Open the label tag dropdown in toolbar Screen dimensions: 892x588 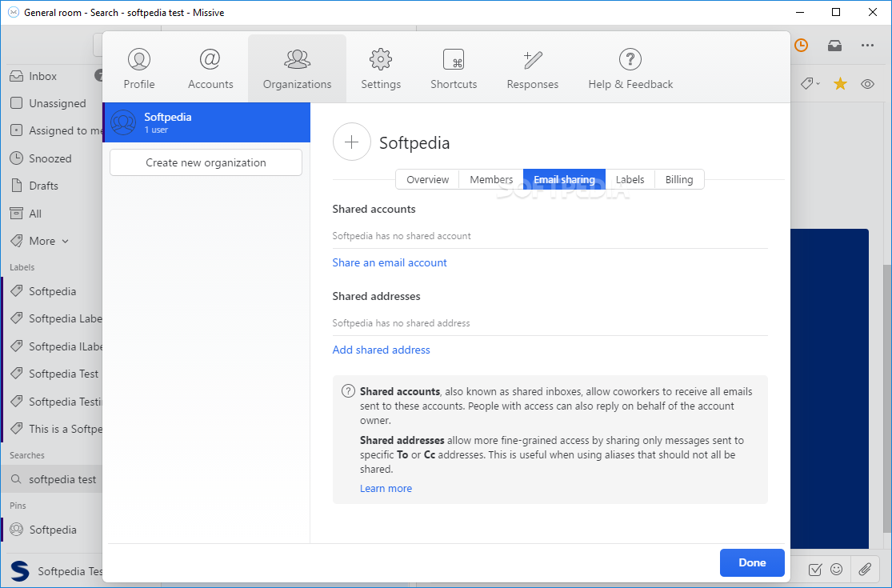pos(810,84)
